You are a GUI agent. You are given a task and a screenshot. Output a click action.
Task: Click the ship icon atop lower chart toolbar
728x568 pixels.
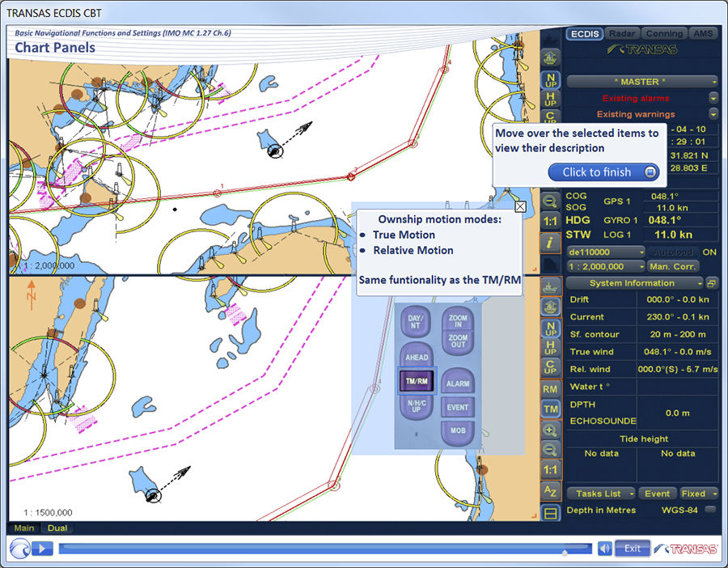pos(551,286)
